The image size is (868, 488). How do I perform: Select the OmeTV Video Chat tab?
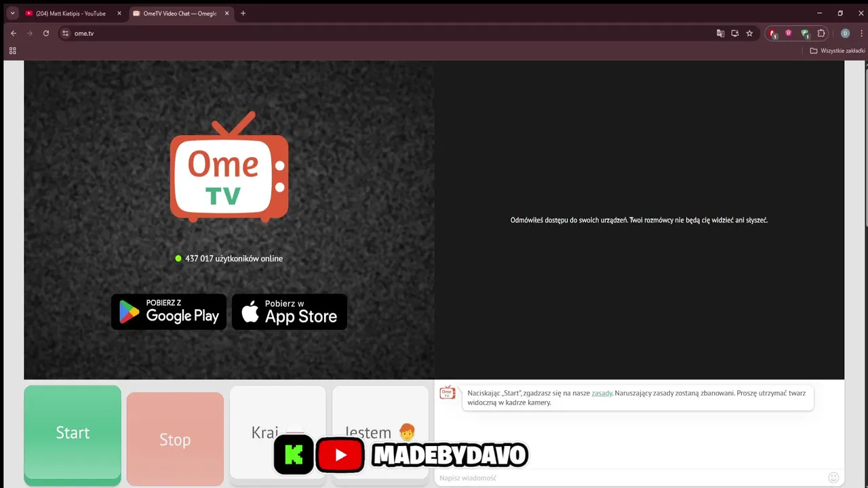click(x=180, y=14)
